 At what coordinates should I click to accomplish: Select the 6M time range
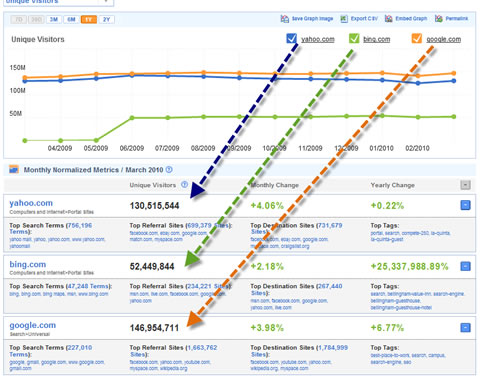click(71, 20)
